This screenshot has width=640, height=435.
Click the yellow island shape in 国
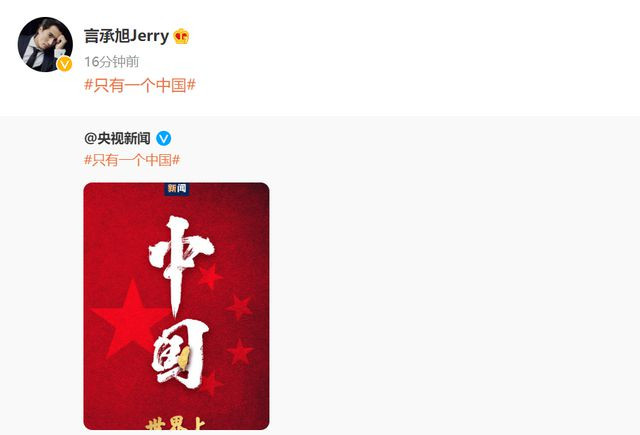(184, 358)
